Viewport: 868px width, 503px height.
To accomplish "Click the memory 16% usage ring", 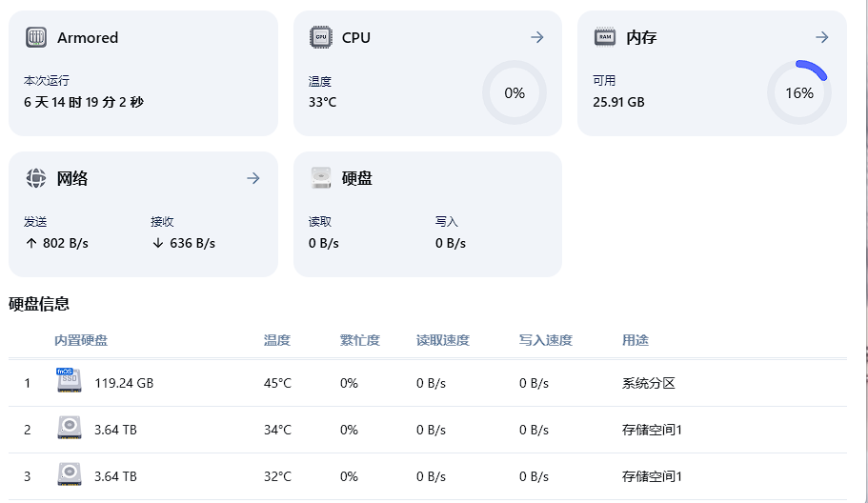I will pyautogui.click(x=798, y=92).
